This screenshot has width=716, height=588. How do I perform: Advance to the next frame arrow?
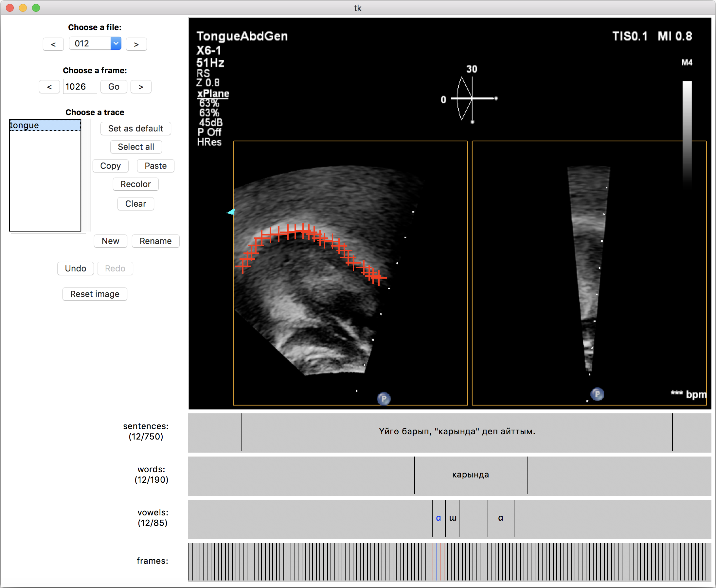coord(141,87)
